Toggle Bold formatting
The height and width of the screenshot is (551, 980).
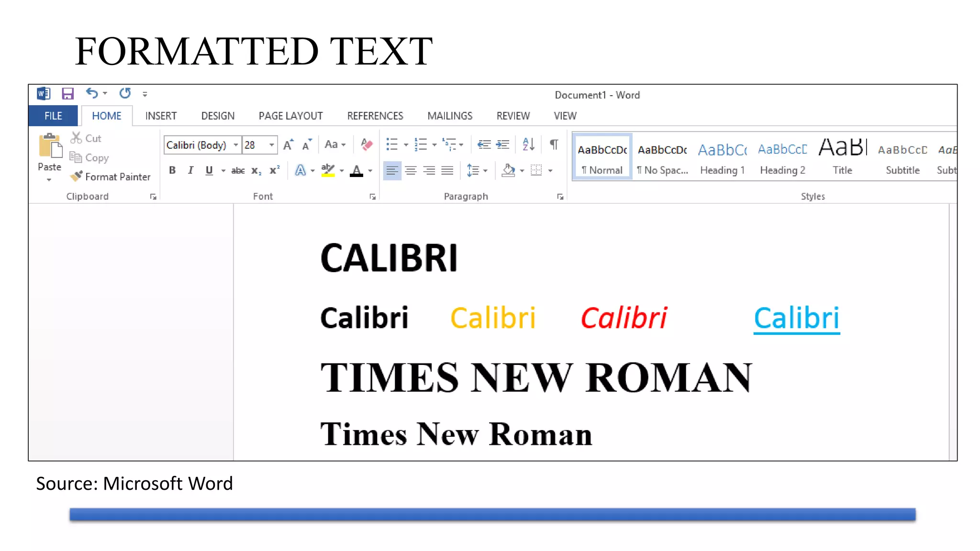[172, 170]
